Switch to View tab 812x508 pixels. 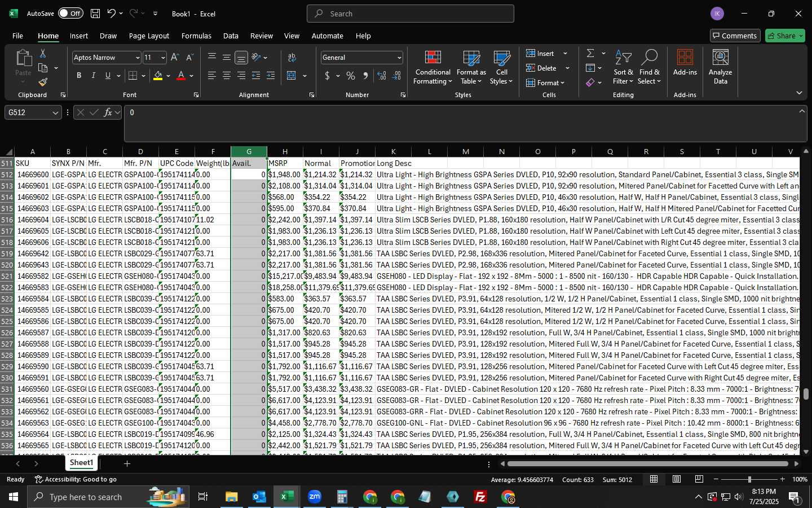click(x=292, y=36)
